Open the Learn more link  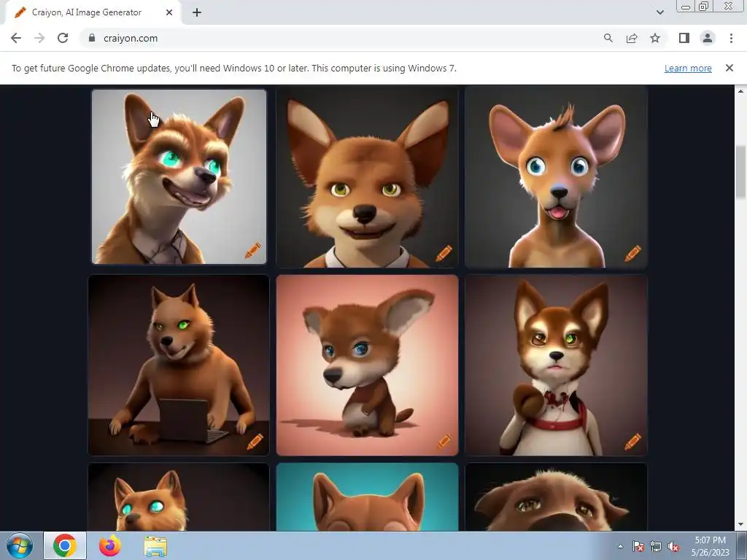point(688,68)
